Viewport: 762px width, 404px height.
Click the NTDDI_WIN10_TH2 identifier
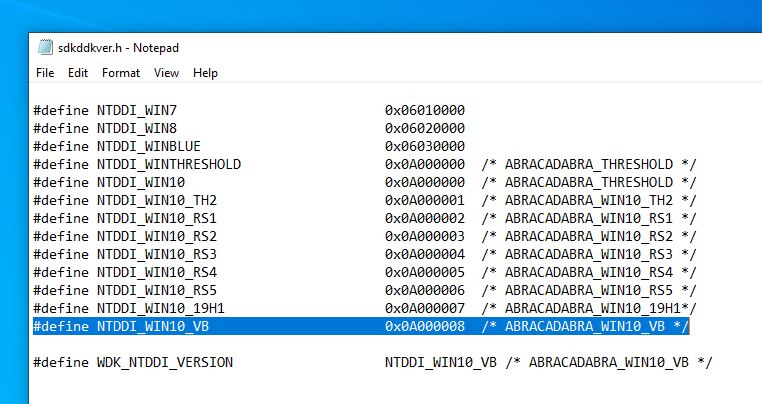156,200
